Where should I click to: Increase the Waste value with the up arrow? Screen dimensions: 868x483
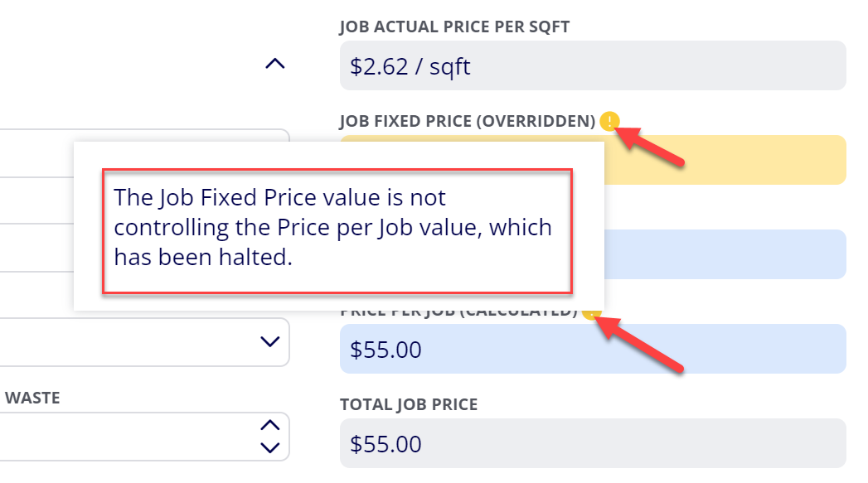click(x=270, y=426)
